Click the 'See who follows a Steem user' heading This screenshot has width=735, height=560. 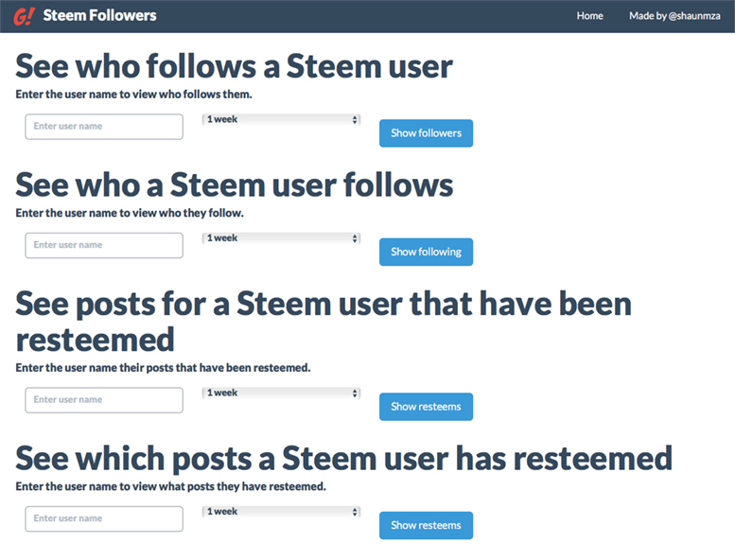(x=234, y=66)
